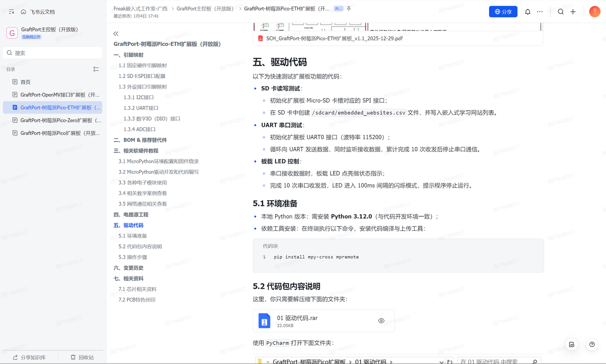Screen dimensions: 606x364
Task: Preview 01 驱动代码.rar with eye icon
Action: coord(381,321)
